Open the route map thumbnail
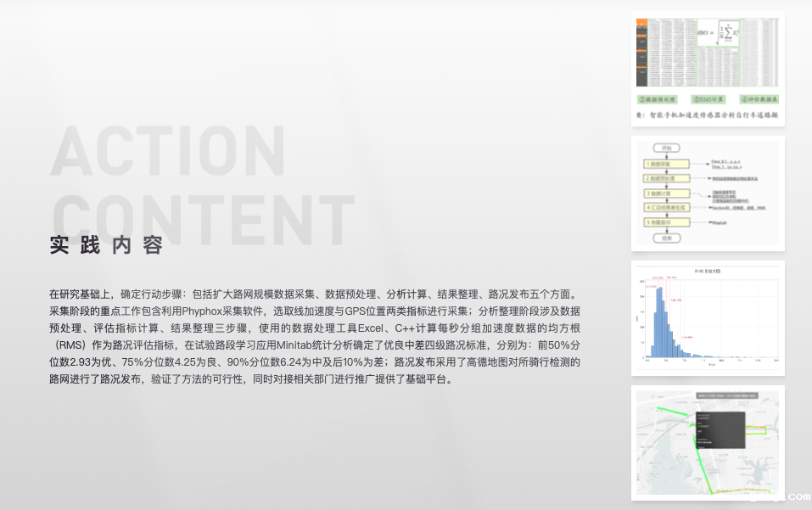812x510 pixels. pyautogui.click(x=708, y=442)
